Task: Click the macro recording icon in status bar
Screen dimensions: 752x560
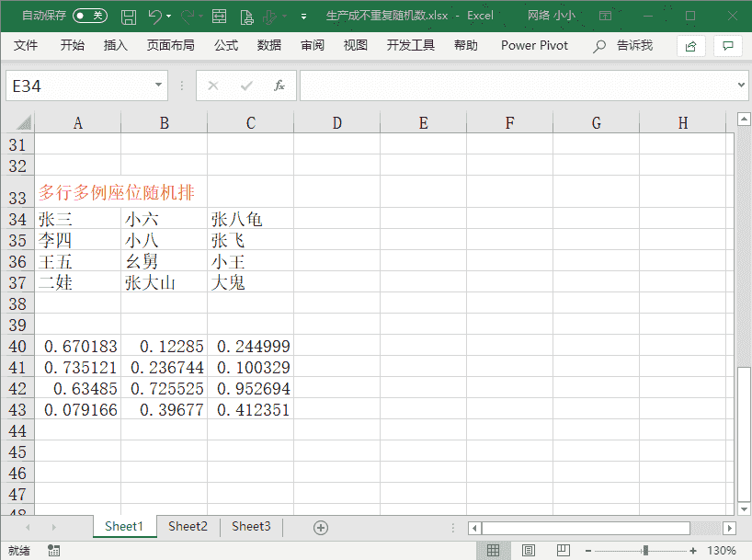Action: (x=53, y=551)
